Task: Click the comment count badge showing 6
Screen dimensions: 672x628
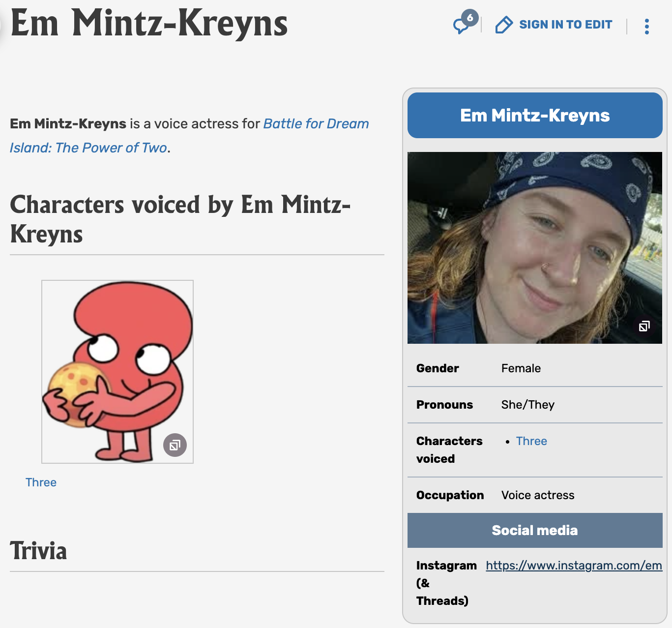Action: coord(470,18)
